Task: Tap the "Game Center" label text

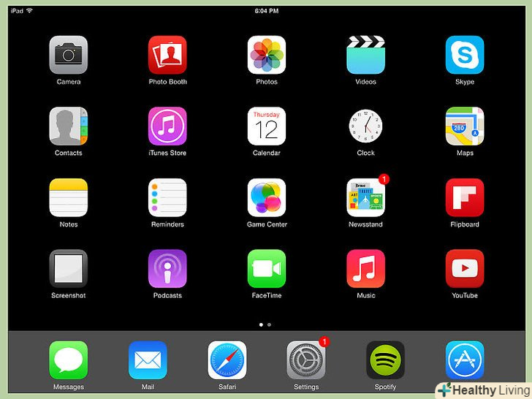Action: click(x=267, y=224)
